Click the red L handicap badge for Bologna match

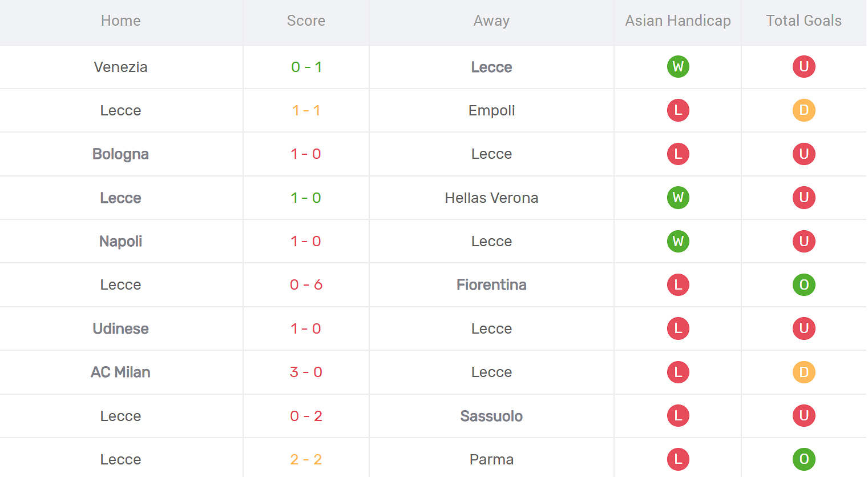click(x=678, y=154)
